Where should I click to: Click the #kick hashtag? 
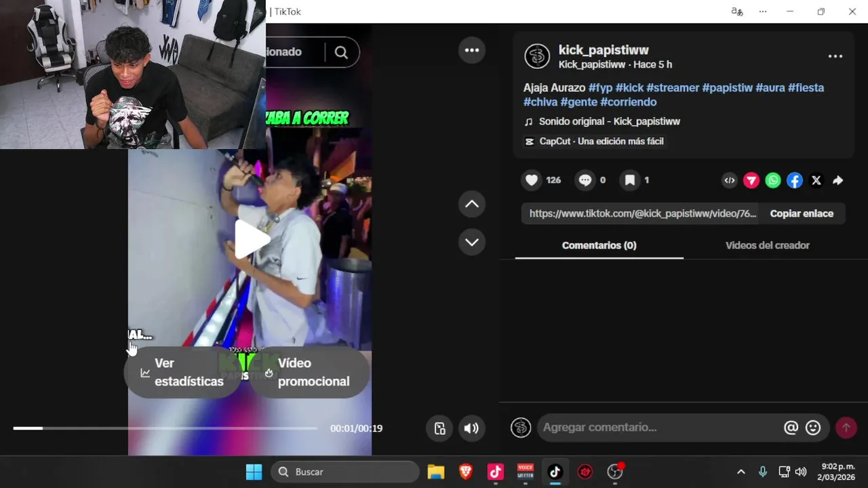click(x=629, y=88)
